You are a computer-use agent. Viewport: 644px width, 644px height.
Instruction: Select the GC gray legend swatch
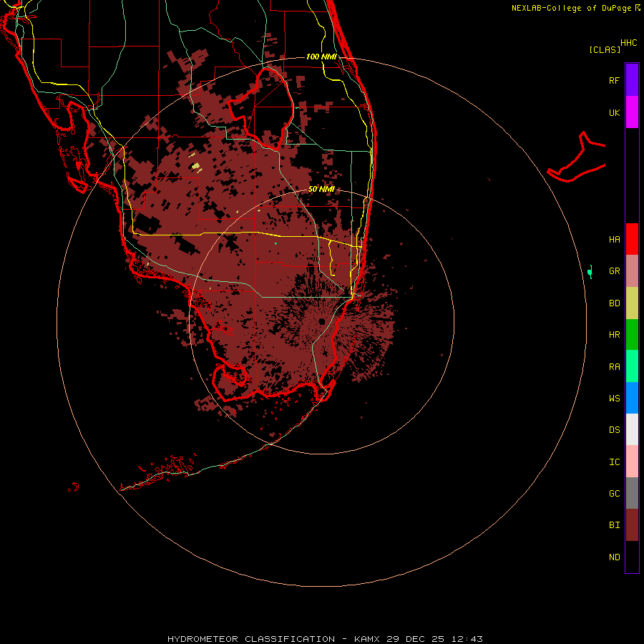click(x=632, y=493)
